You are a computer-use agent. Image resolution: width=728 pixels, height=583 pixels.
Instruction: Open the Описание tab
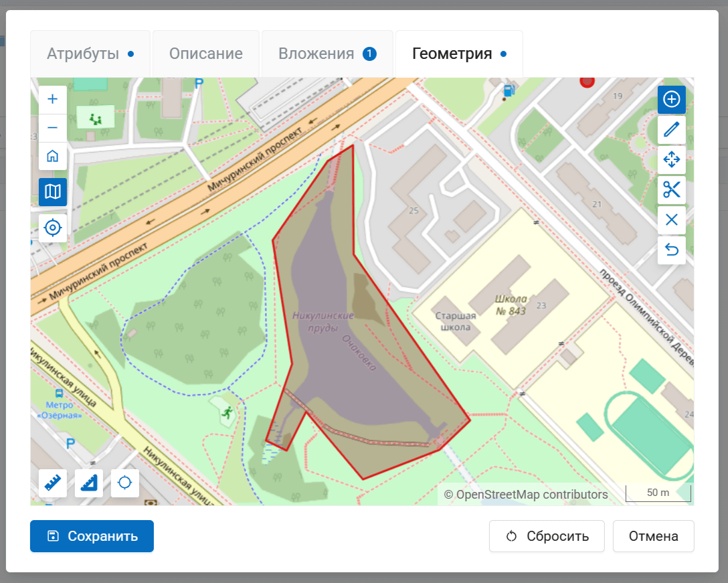coord(205,54)
